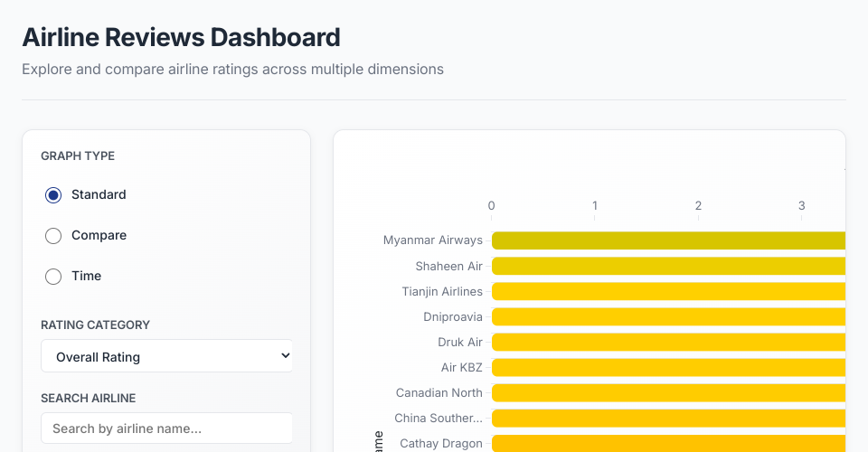Click the Cathay Dragon axis label
868x452 pixels.
pyautogui.click(x=440, y=443)
